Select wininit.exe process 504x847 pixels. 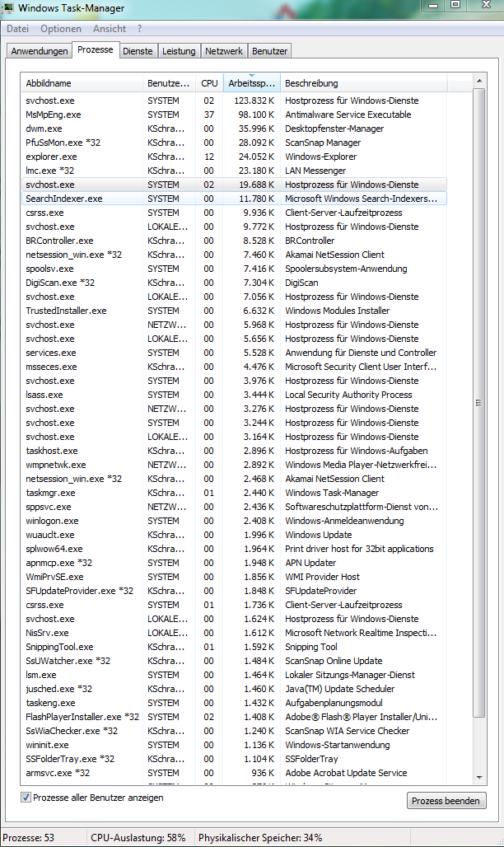coord(234,745)
